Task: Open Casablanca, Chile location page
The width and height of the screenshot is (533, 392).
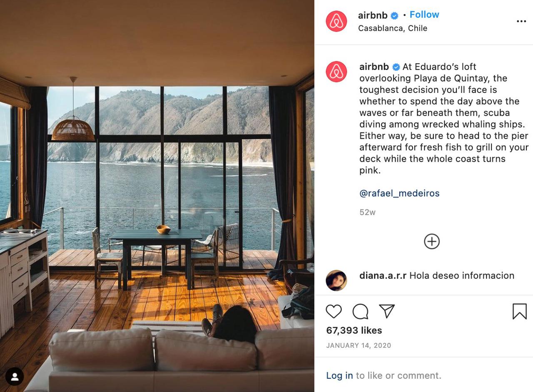Action: (393, 28)
